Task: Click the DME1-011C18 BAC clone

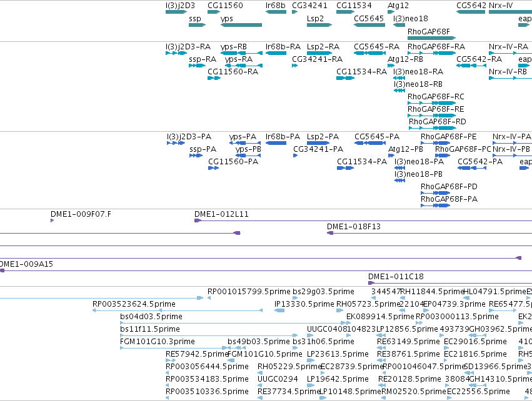Action: tap(450, 283)
